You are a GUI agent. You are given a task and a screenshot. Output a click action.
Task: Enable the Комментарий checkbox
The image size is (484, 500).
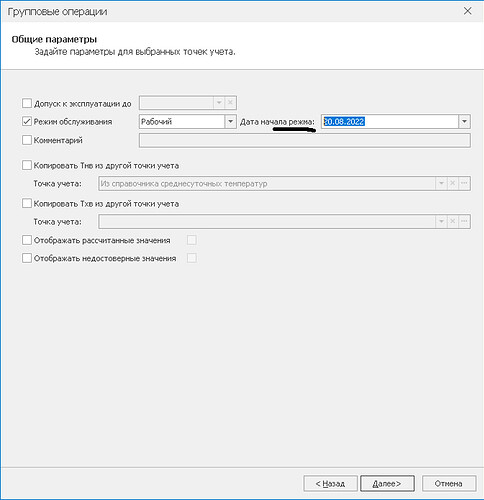click(27, 140)
